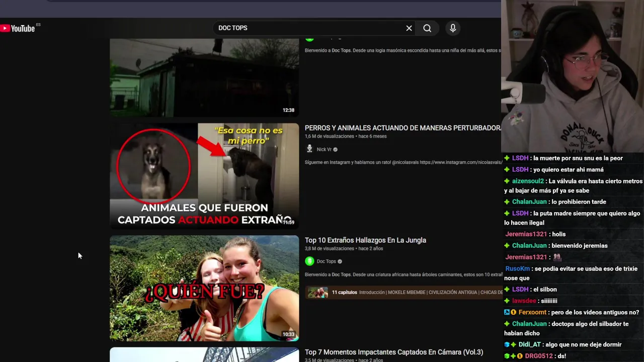
Task: Click the '3,8 M de visualizaciones' metadata
Action: click(x=329, y=248)
